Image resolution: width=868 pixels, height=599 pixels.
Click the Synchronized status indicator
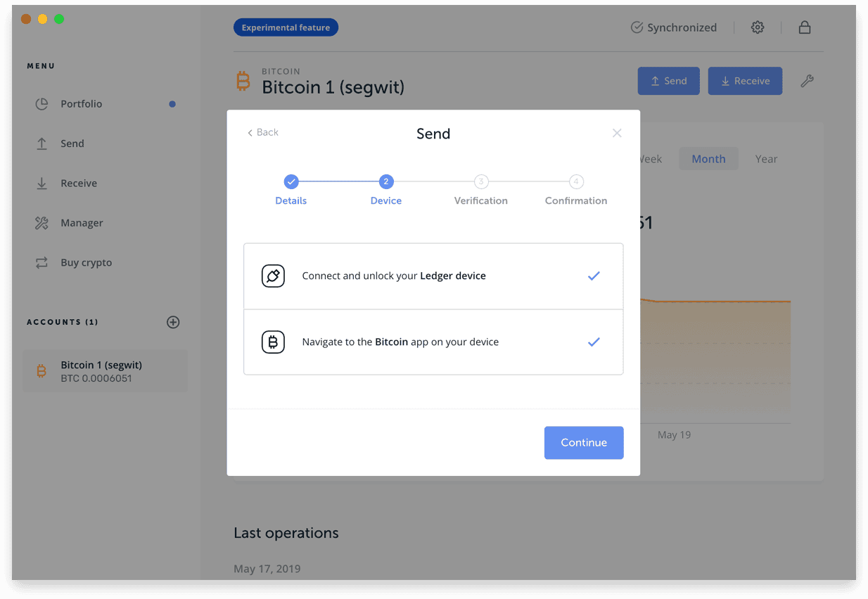674,27
